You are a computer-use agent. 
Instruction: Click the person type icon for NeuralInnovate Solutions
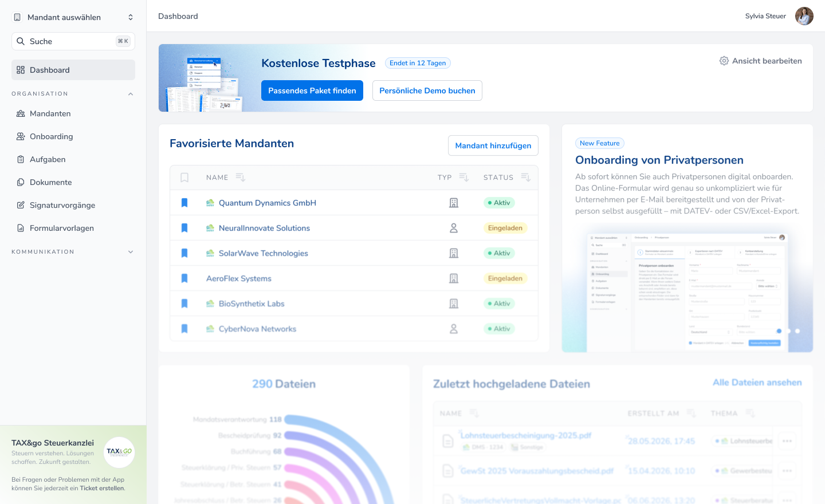click(454, 228)
